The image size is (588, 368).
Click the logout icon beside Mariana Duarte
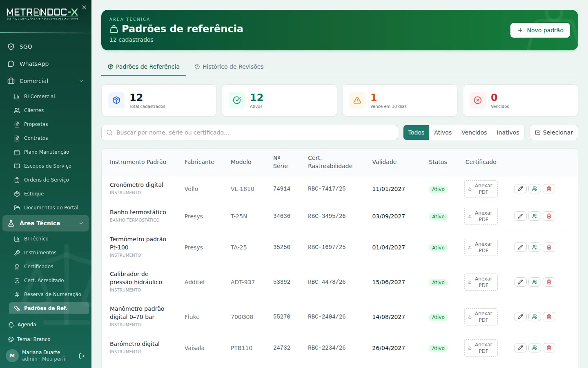click(x=82, y=356)
